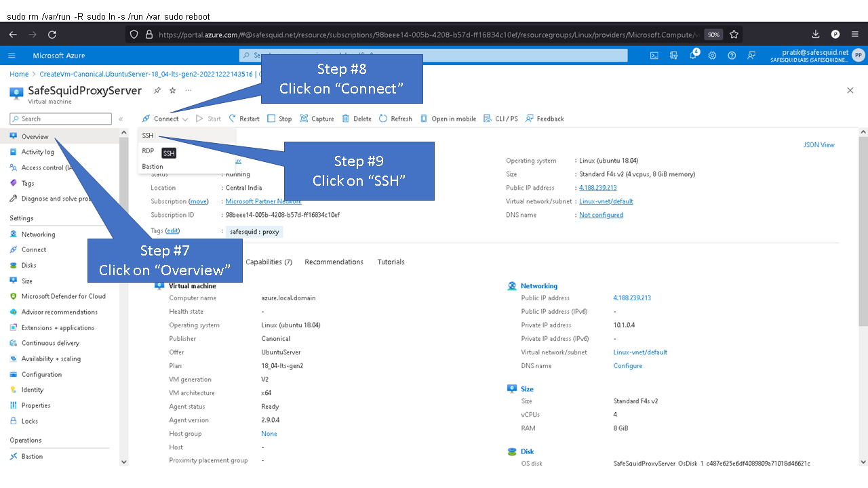The height and width of the screenshot is (488, 868).
Task: Open Cloud Shell from the top bar
Action: [x=654, y=56]
